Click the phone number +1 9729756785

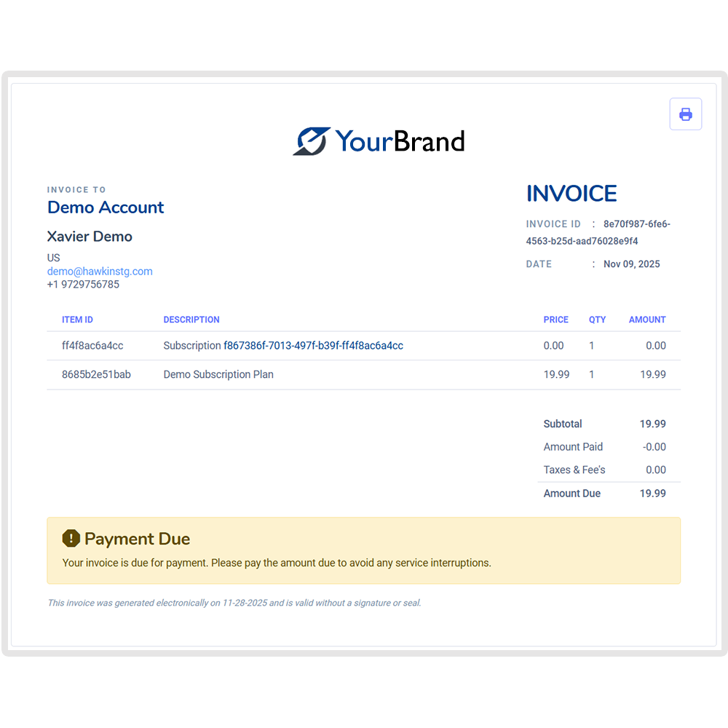point(83,284)
